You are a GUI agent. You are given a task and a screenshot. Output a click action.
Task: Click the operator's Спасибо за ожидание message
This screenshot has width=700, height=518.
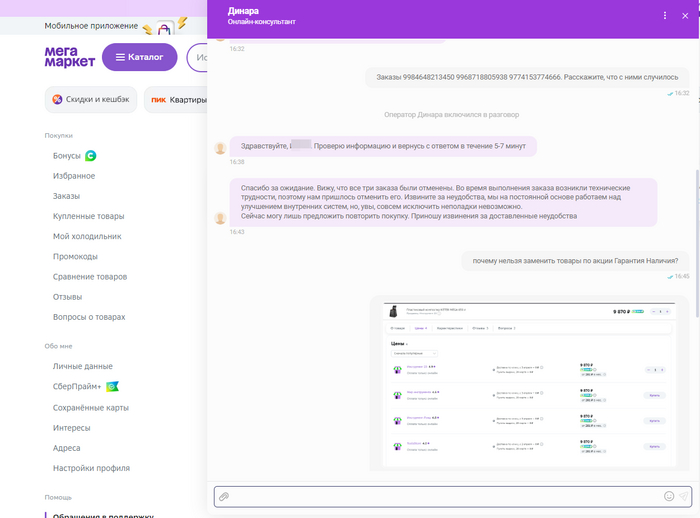(443, 202)
